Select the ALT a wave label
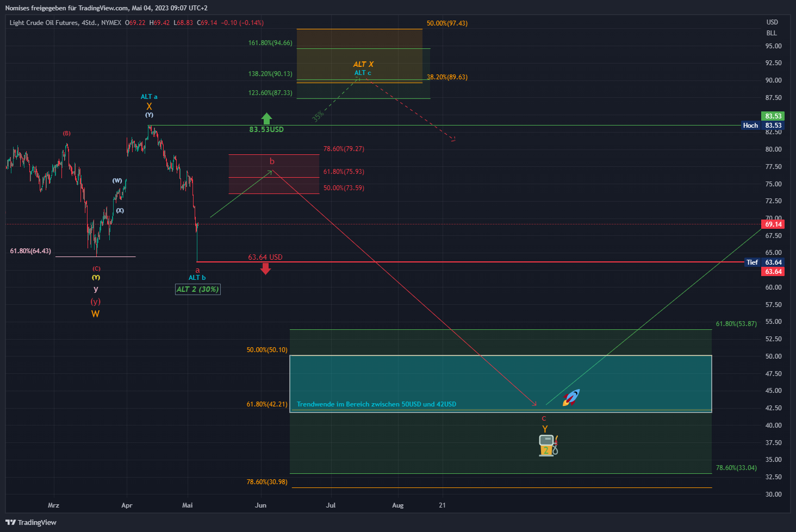 point(149,97)
